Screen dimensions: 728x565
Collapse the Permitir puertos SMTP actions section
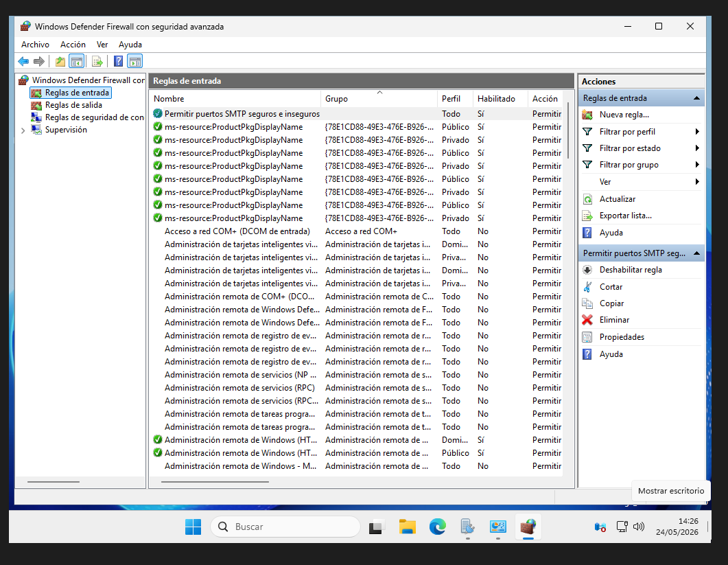coord(696,254)
